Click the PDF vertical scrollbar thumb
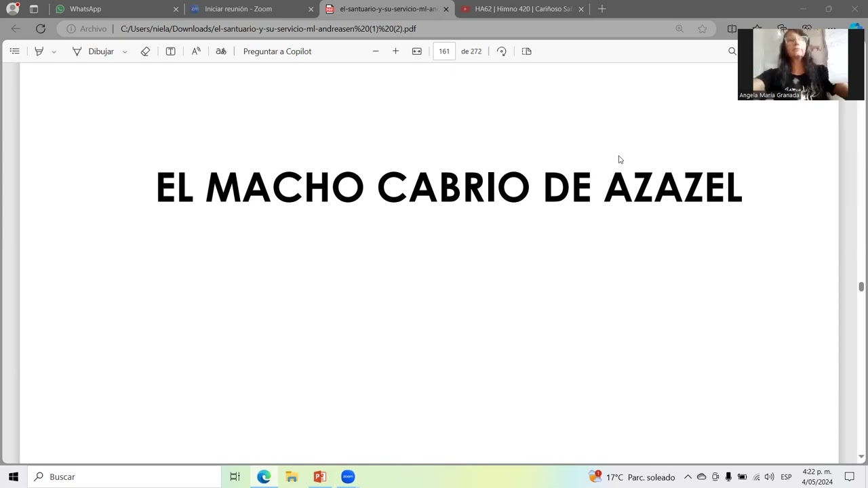The image size is (868, 488). pos(861,287)
